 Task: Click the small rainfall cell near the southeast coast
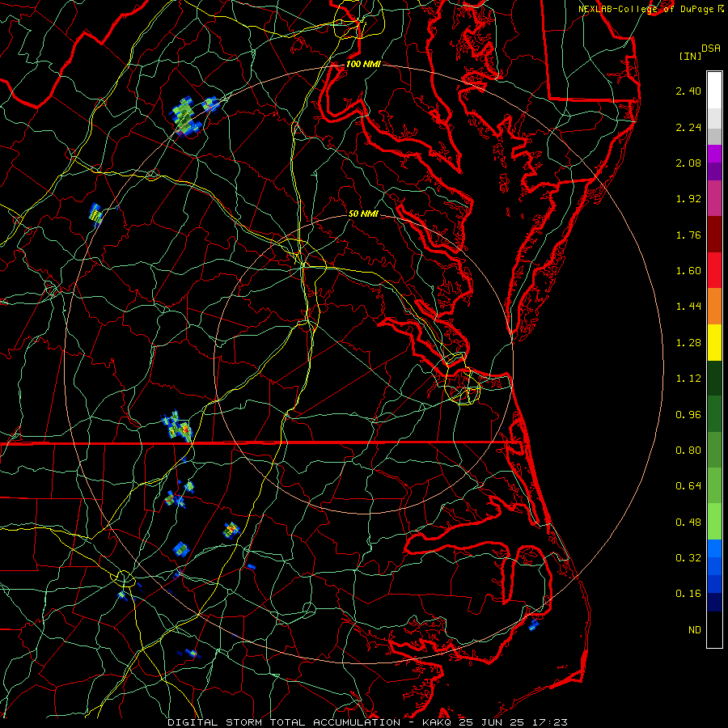point(534,624)
